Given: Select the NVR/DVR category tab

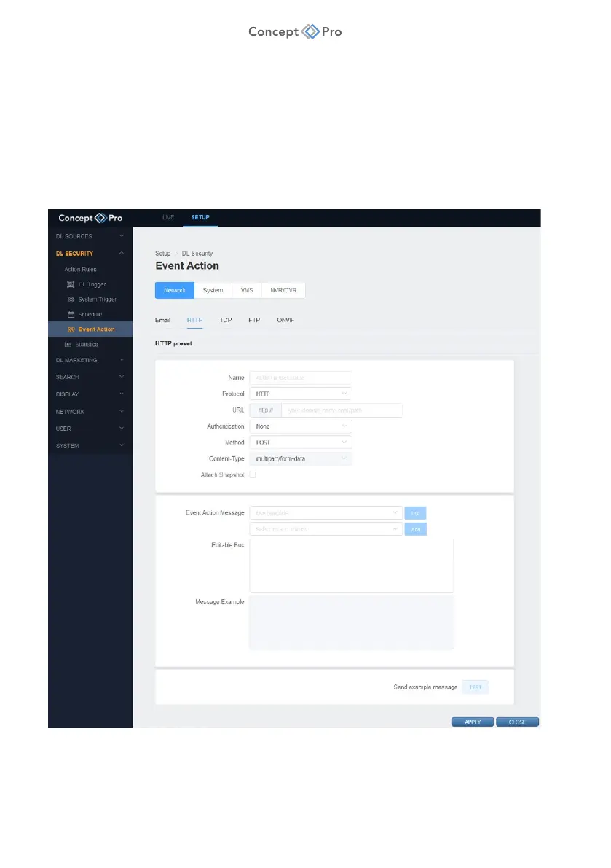Looking at the screenshot, I should pos(283,291).
